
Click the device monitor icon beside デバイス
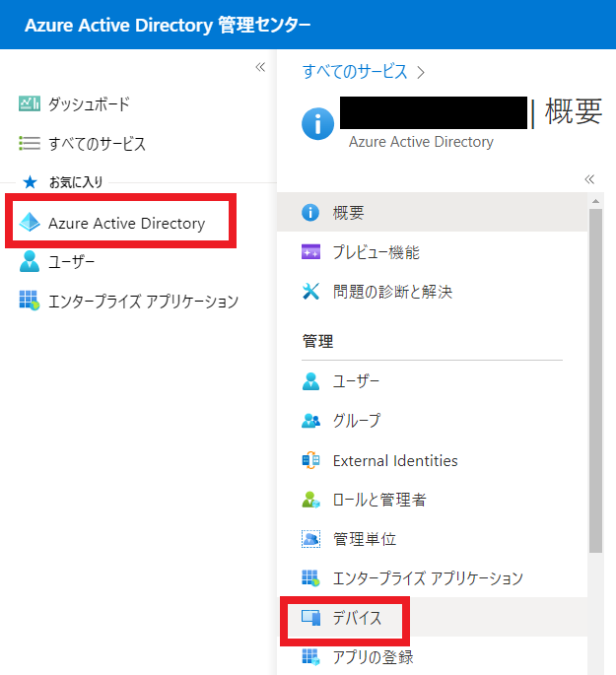(310, 617)
